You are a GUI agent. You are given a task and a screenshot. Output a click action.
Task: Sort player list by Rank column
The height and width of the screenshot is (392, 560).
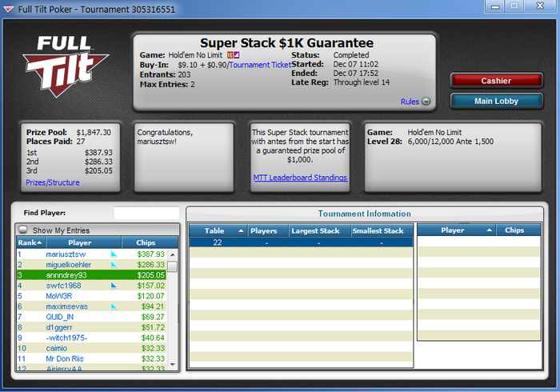[30, 242]
